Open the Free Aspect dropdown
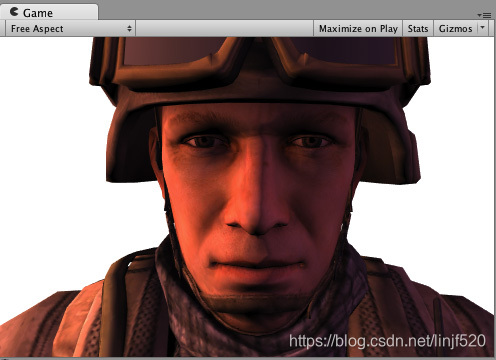Viewport: 496px width, 360px height. (x=70, y=29)
